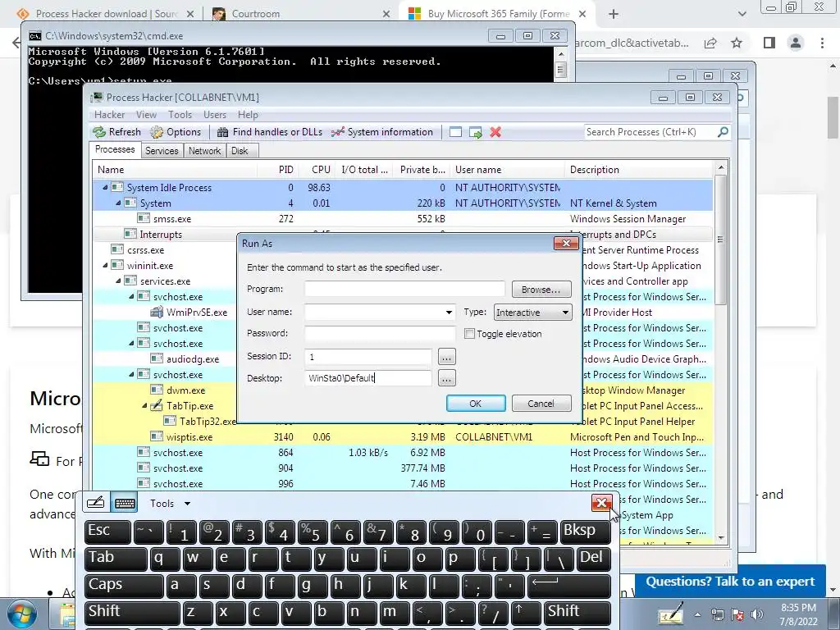Click the Caps key on on-screen keyboard
Image resolution: width=840 pixels, height=630 pixels.
pos(123,586)
